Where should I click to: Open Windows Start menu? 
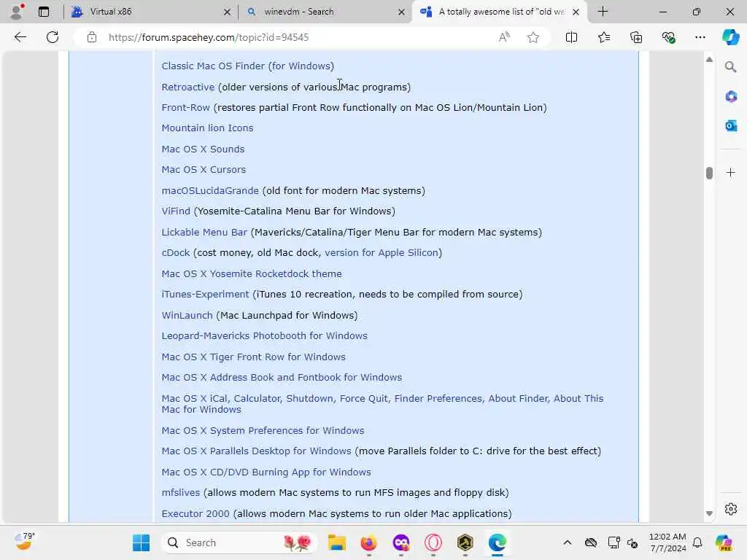pyautogui.click(x=141, y=542)
